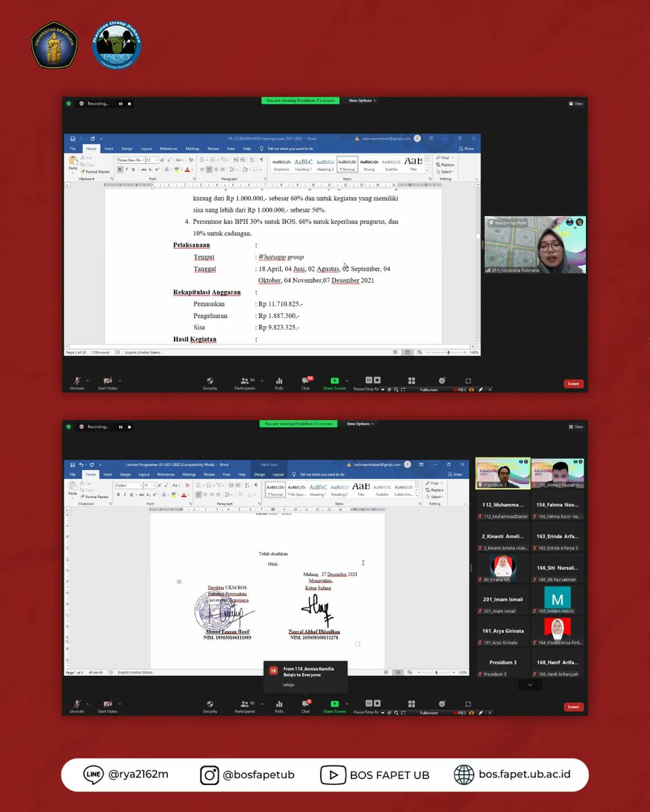Show more participants with the gallery down chevron

pos(530,684)
